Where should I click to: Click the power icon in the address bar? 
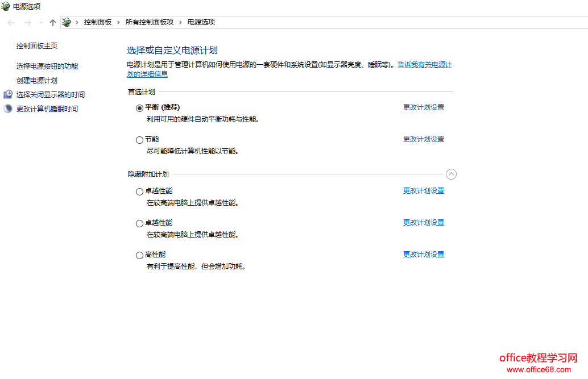(67, 22)
